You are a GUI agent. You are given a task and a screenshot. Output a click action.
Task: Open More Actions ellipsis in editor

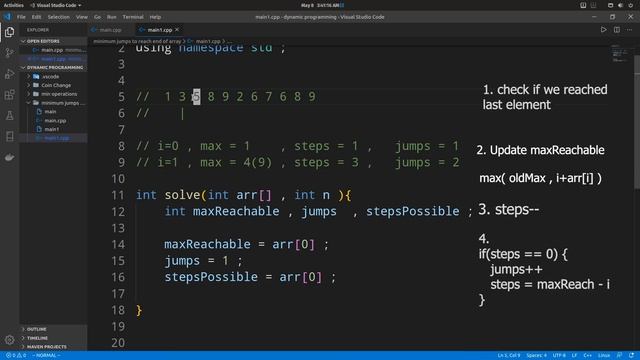coord(629,30)
